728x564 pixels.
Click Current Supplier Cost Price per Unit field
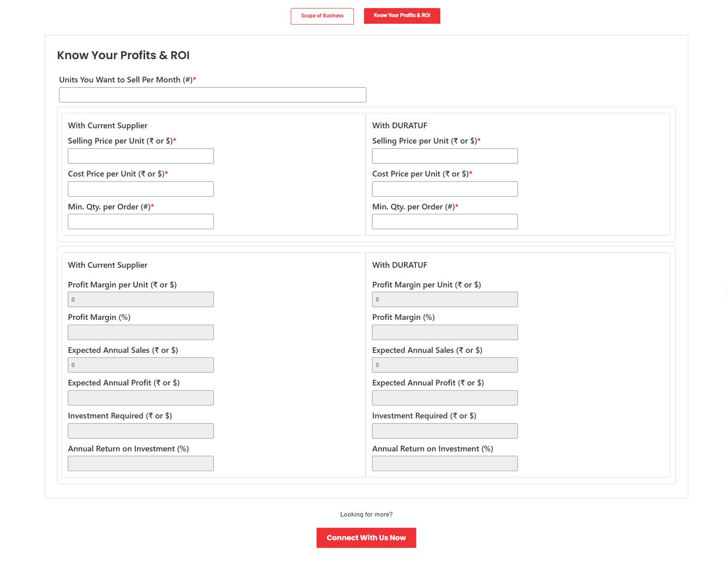(141, 189)
